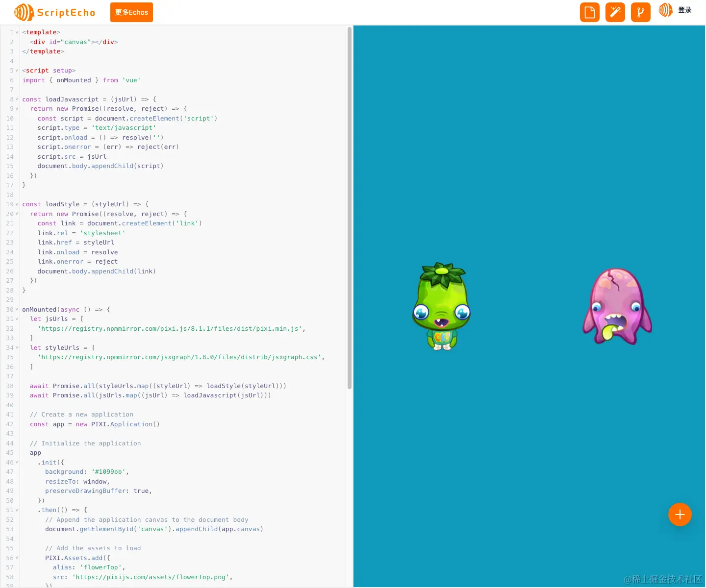Fold the loadStyle function at line 19
This screenshot has height=588, width=706.
[x=17, y=204]
